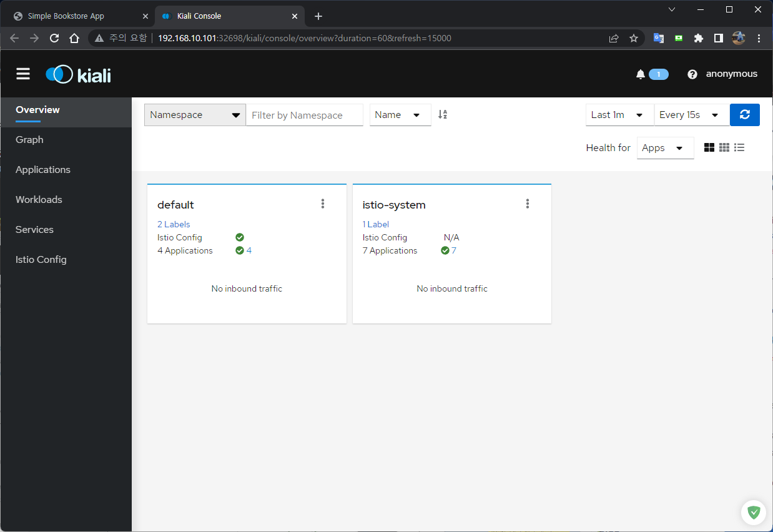The height and width of the screenshot is (532, 773).
Task: Click the Filter by Namespace field
Action: point(304,115)
